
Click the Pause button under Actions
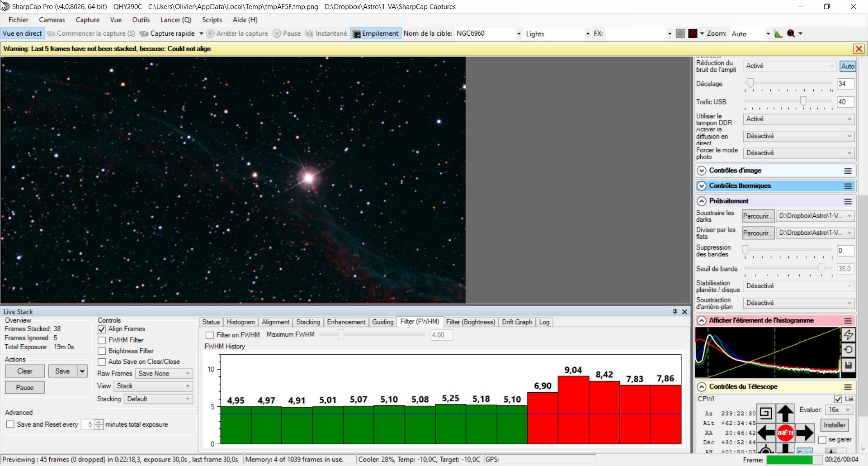tap(25, 388)
